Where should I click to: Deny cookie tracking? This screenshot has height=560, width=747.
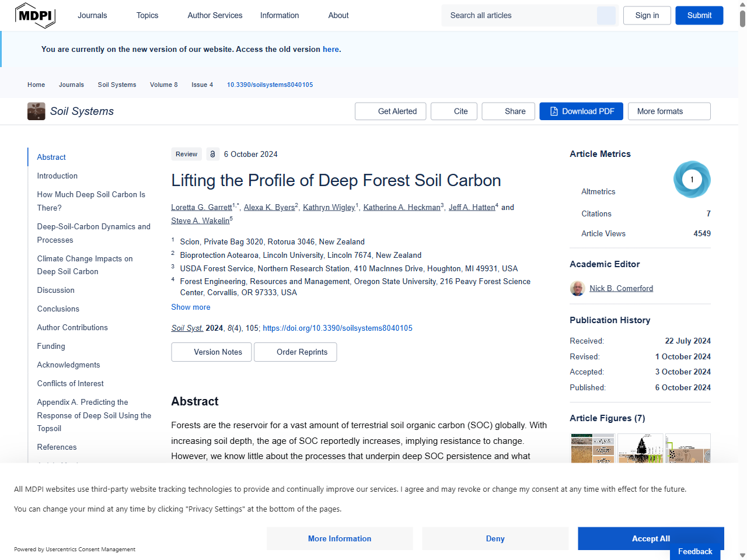point(495,538)
